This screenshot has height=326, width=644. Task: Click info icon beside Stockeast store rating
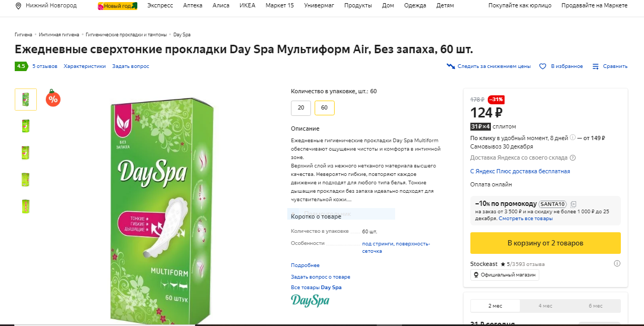617,263
